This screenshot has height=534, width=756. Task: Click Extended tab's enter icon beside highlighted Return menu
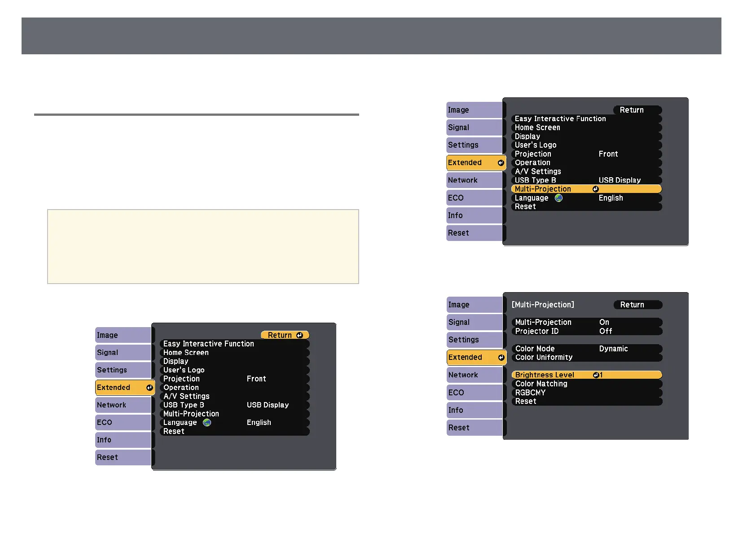coord(149,388)
